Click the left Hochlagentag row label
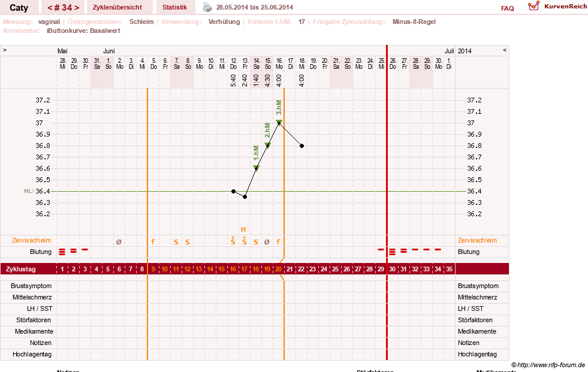 click(x=32, y=354)
